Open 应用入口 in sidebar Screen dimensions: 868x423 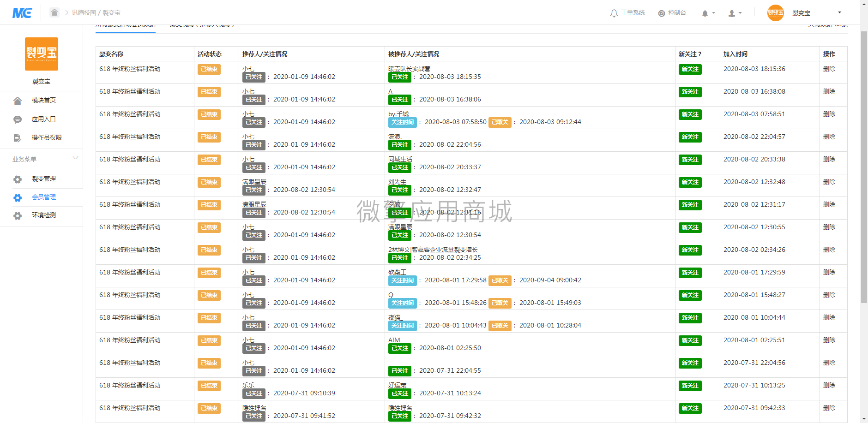pyautogui.click(x=44, y=119)
